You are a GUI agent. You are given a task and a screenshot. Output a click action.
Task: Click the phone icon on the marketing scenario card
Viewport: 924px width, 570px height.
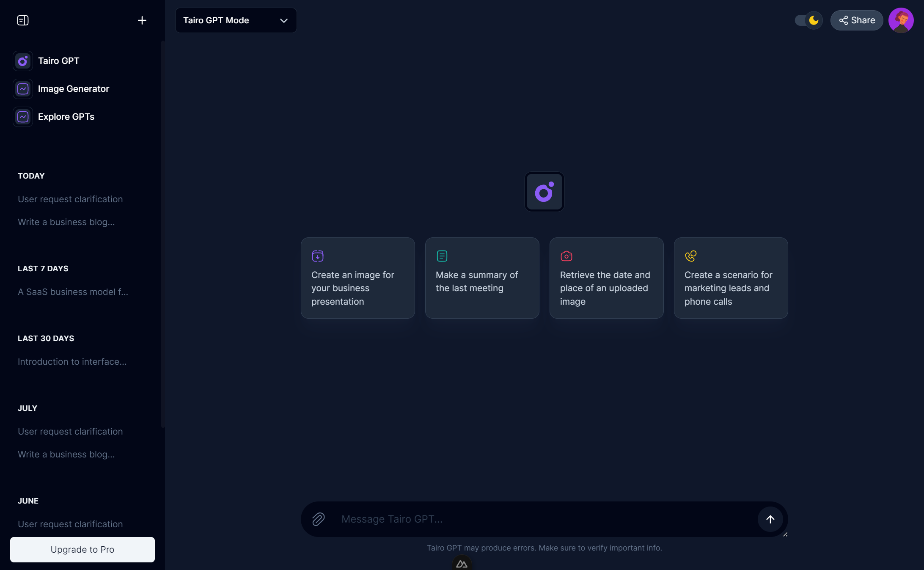(x=690, y=256)
